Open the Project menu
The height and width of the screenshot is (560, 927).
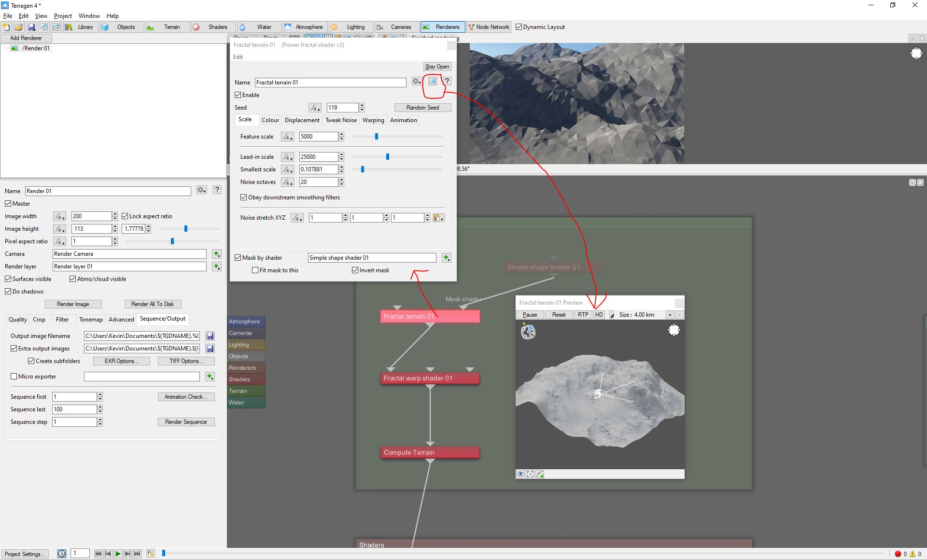point(63,16)
